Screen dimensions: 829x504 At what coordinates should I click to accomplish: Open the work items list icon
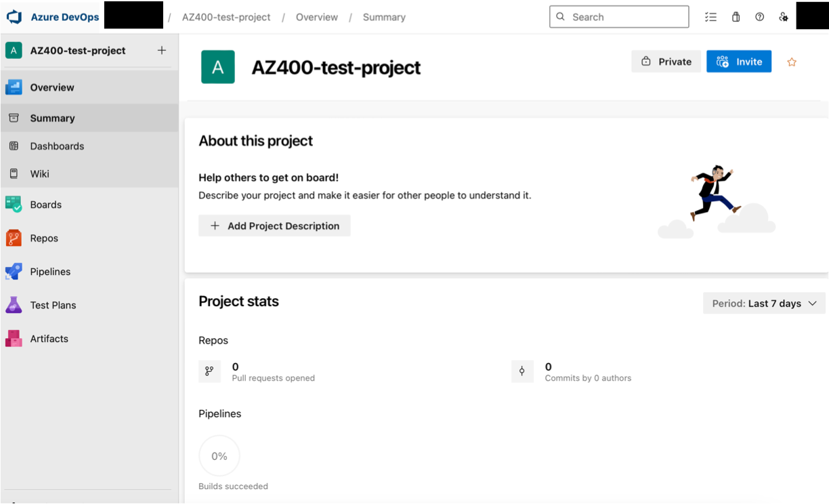(710, 17)
